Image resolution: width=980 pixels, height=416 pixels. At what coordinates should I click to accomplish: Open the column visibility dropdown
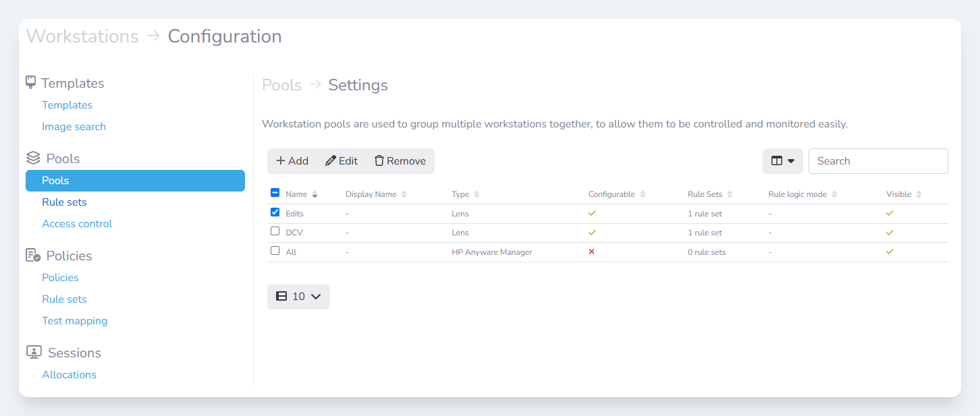tap(782, 161)
